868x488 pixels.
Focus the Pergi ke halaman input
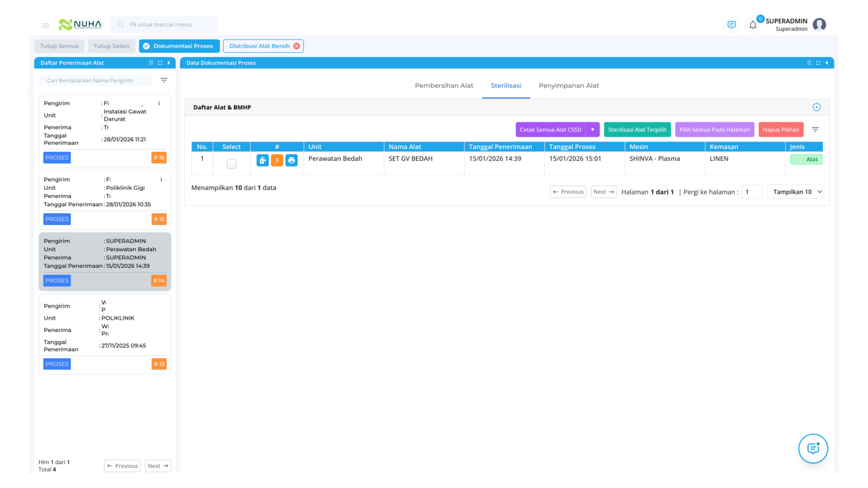pyautogui.click(x=751, y=192)
